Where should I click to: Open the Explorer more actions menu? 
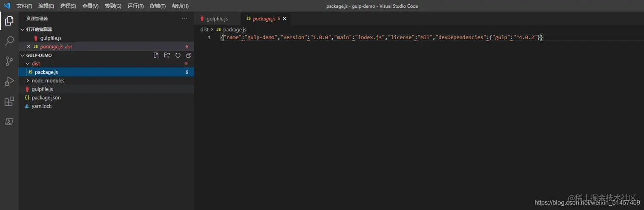[184, 18]
